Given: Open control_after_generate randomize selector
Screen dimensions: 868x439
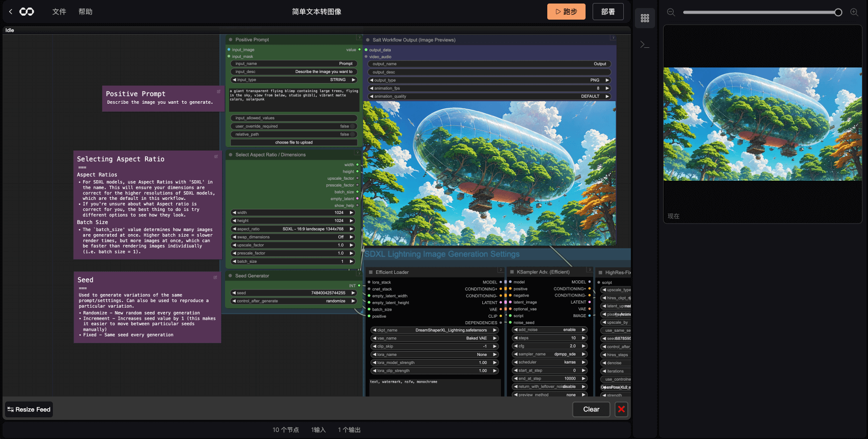Looking at the screenshot, I should (x=294, y=301).
